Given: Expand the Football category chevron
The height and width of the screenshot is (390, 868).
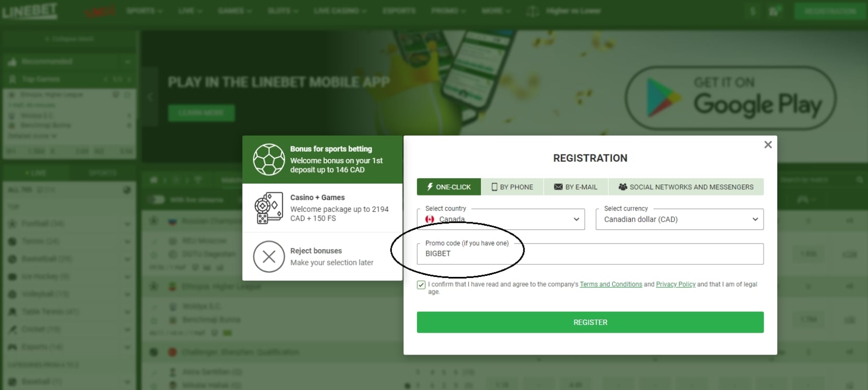Looking at the screenshot, I should [x=127, y=224].
